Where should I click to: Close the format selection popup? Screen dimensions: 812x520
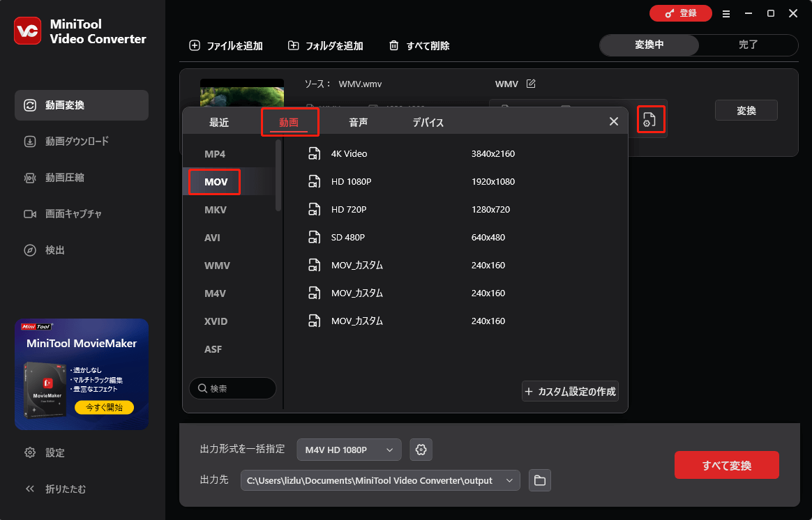point(614,121)
